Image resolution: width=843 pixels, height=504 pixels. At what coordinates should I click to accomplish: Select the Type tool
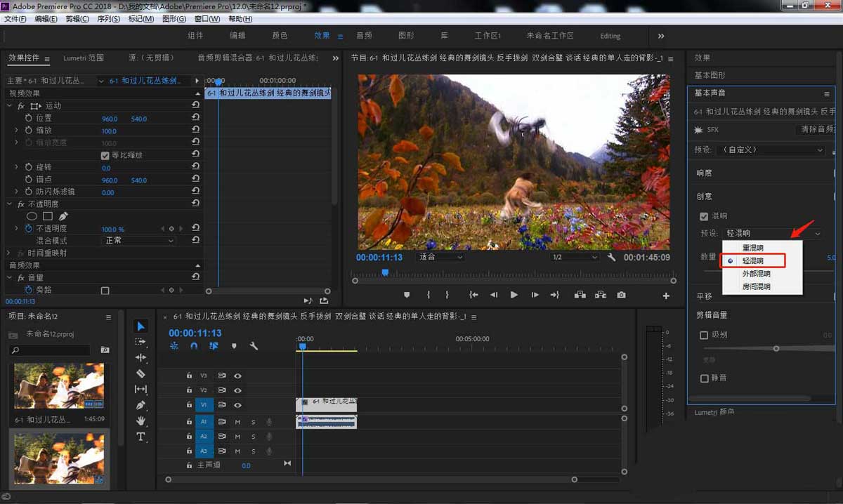[x=140, y=437]
